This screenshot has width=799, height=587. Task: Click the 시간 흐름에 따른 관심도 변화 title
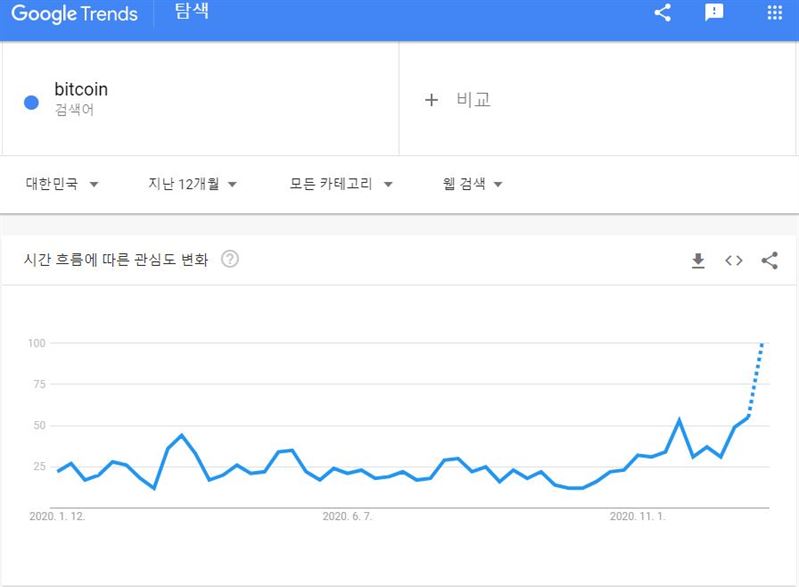[x=116, y=259]
